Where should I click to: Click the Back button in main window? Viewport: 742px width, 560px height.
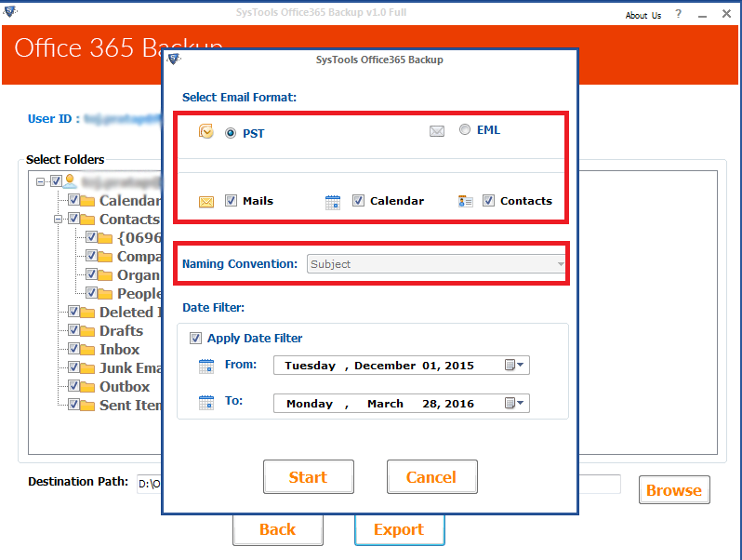tap(278, 529)
